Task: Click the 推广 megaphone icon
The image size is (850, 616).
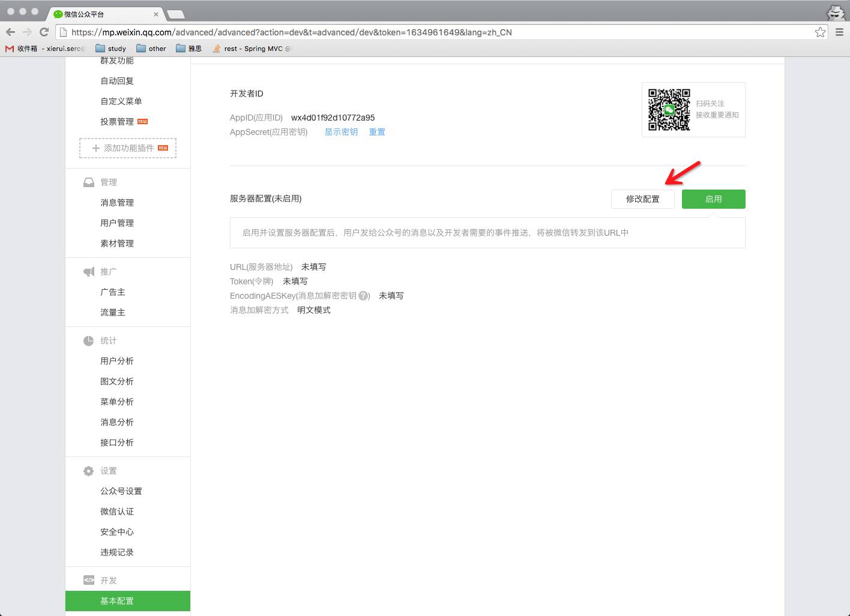Action: coord(89,272)
